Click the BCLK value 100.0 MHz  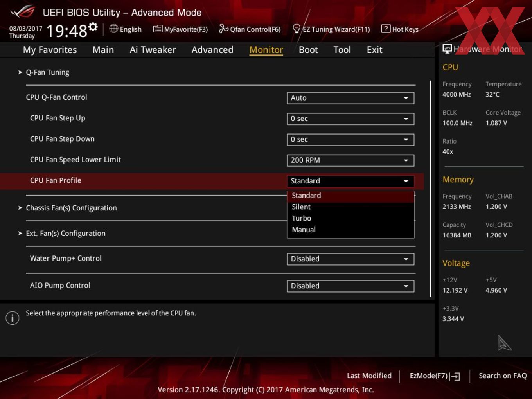tap(457, 123)
